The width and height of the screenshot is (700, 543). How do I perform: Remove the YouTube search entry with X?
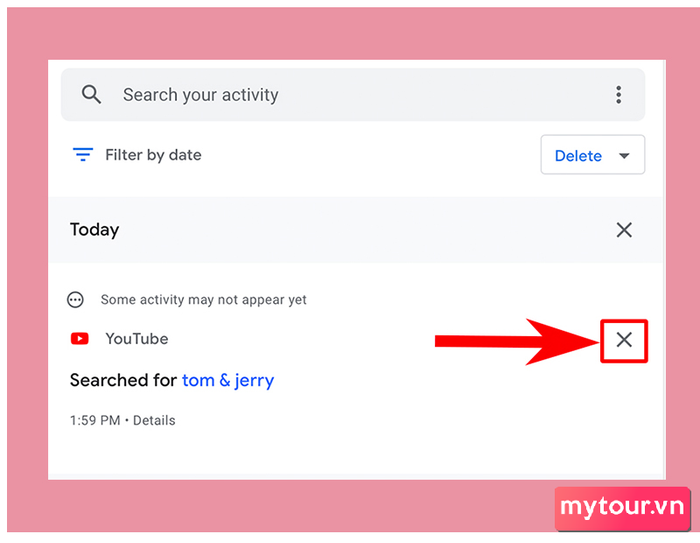(x=624, y=340)
